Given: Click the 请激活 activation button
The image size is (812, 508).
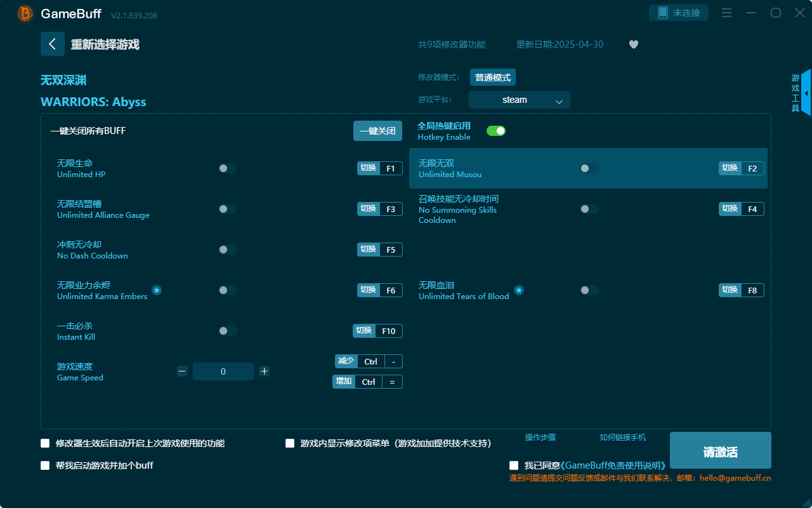Looking at the screenshot, I should tap(720, 450).
